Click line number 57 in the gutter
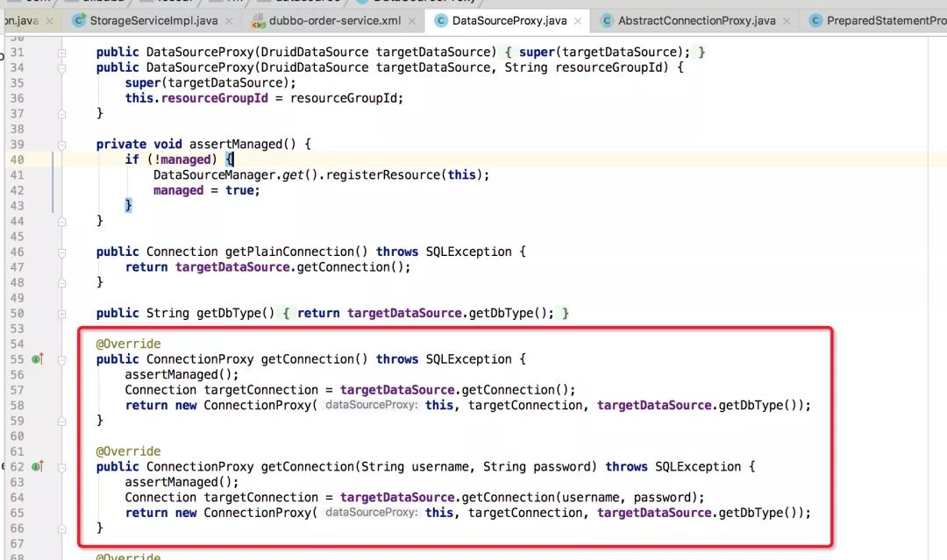 (x=17, y=390)
